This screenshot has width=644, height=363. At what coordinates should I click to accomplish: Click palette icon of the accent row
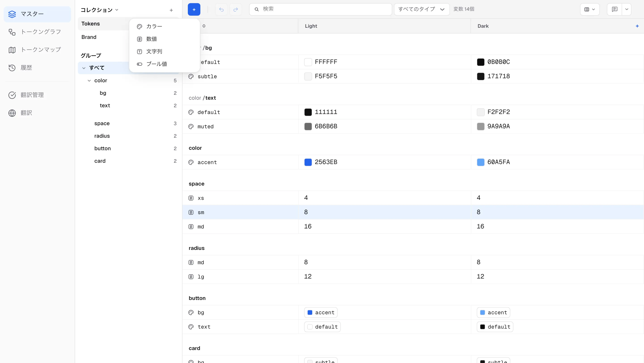click(191, 162)
